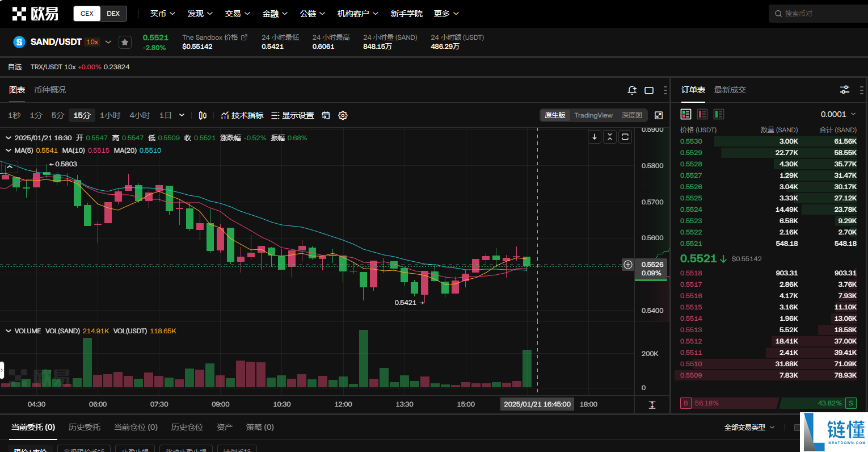Screen dimensions: 868x452
Task: Open the chart settings gear icon
Action: pos(343,115)
